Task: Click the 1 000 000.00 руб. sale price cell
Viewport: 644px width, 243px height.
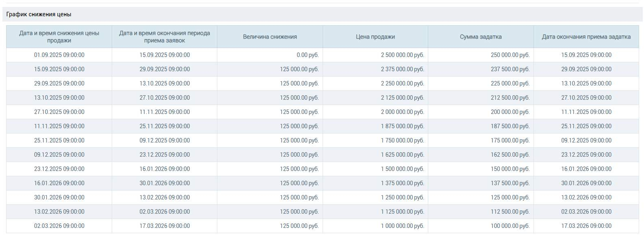Action: tap(402, 226)
